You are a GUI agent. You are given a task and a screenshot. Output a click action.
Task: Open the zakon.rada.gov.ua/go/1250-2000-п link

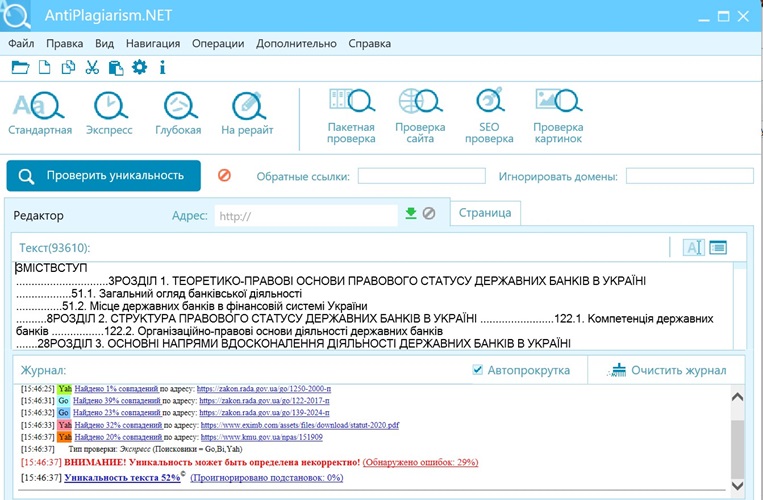pyautogui.click(x=264, y=389)
